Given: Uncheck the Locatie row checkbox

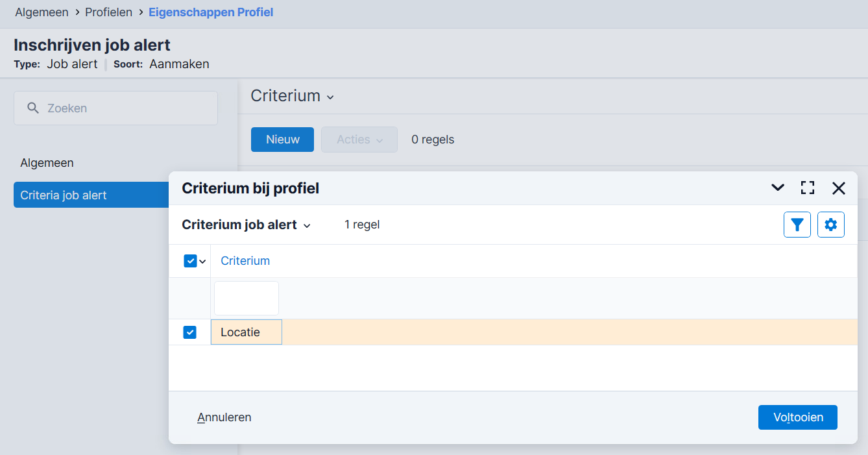Looking at the screenshot, I should pos(190,332).
